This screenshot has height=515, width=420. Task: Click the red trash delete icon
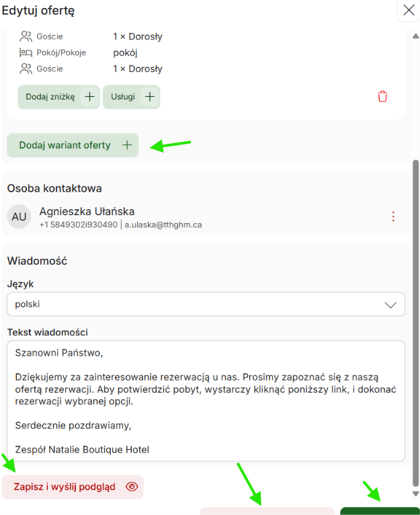click(382, 97)
